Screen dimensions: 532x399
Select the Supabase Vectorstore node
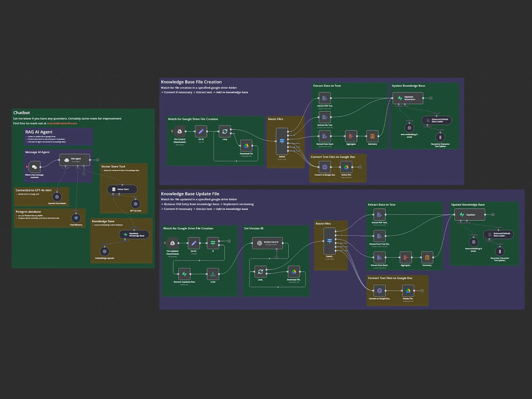tap(408, 98)
